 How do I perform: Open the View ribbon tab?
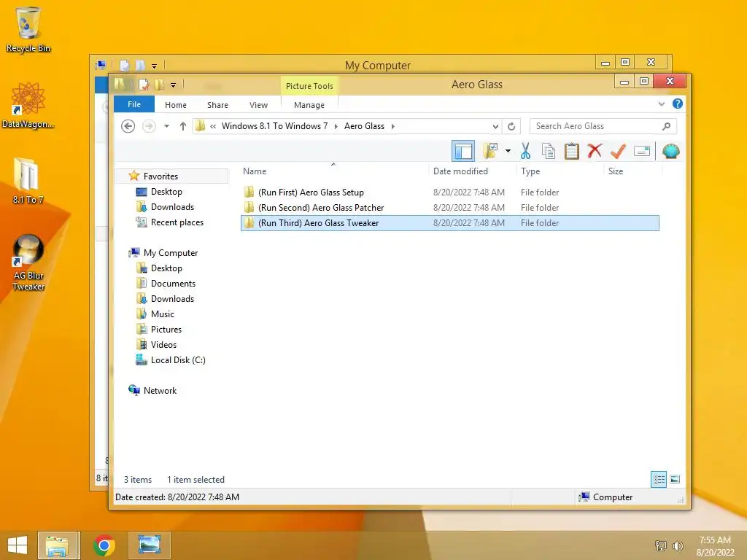(258, 105)
